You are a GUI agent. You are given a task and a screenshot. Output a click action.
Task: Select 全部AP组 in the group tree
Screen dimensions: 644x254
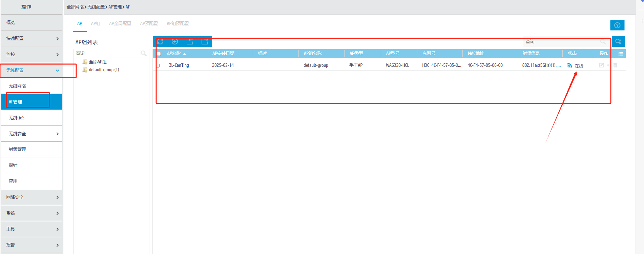[98, 62]
